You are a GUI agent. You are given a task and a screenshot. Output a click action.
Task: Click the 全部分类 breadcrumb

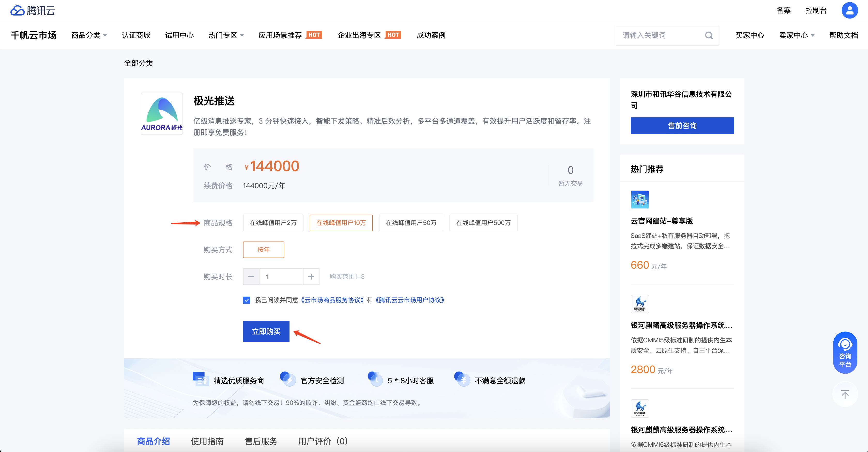coord(139,63)
